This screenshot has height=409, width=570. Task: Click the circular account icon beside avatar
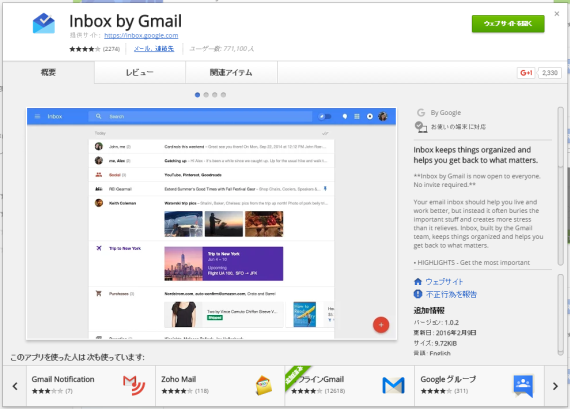click(x=370, y=116)
